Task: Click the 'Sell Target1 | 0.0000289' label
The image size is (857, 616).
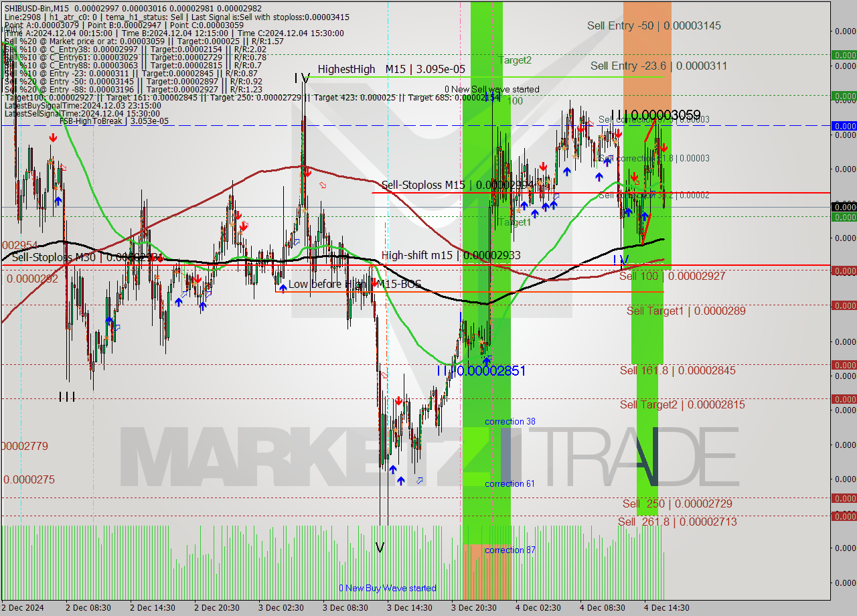Action: point(686,311)
